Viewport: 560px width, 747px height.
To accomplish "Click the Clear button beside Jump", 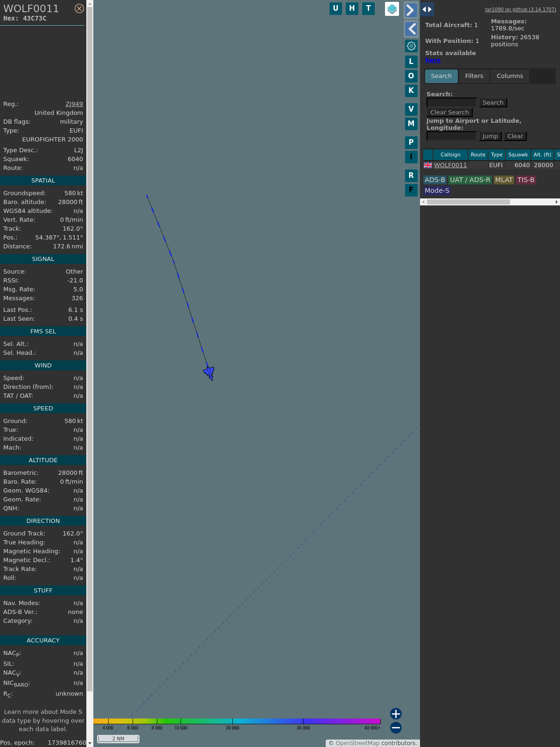I will 515,136.
